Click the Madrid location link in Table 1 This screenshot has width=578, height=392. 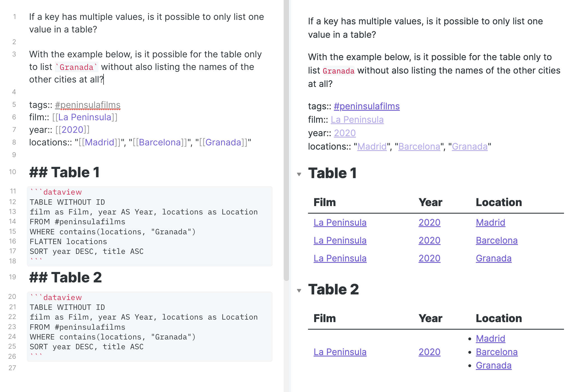click(490, 223)
